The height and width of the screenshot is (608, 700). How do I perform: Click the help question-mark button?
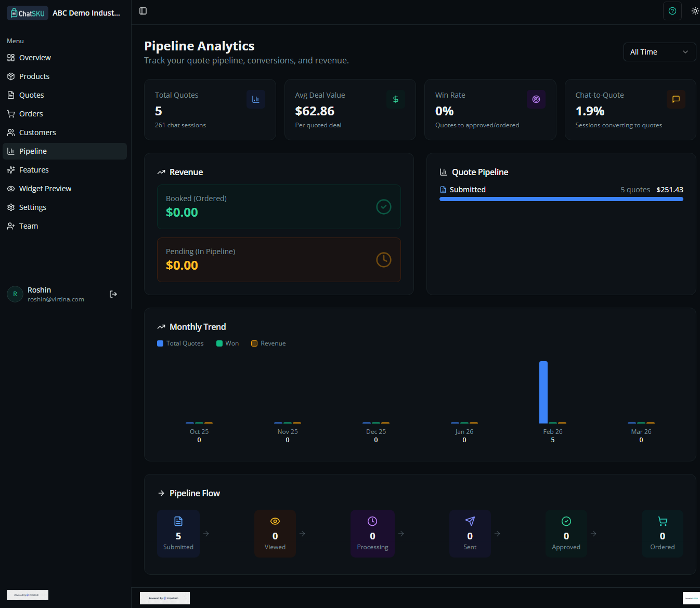pos(672,10)
